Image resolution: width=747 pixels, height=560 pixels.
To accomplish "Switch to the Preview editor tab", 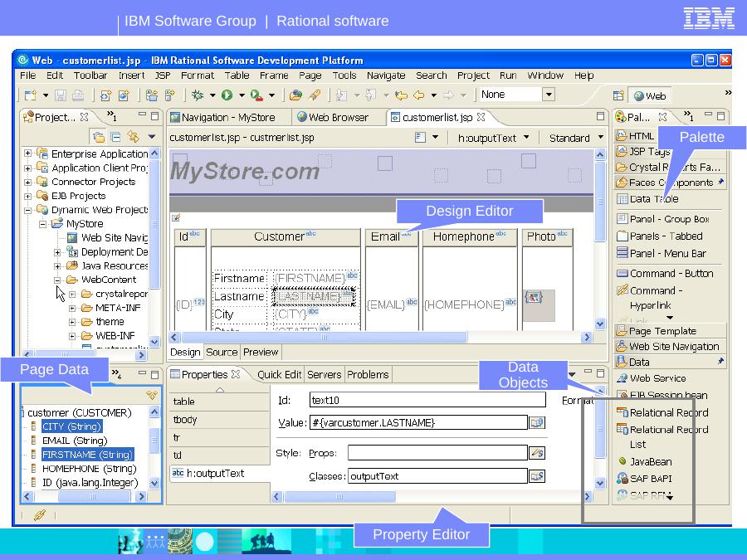I will coord(261,352).
